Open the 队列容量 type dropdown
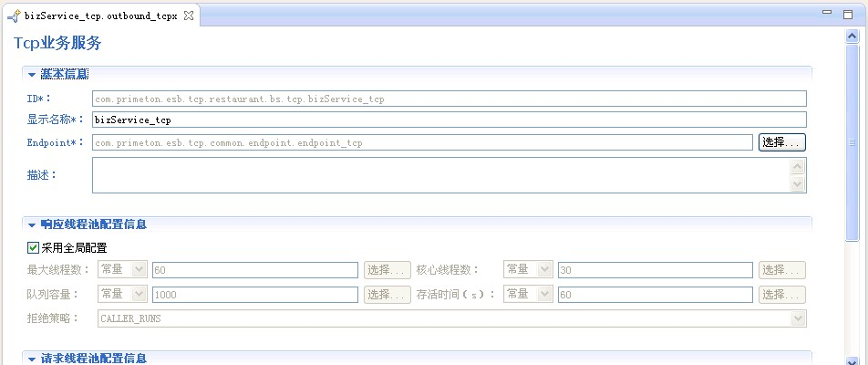The image size is (868, 365). click(x=139, y=295)
